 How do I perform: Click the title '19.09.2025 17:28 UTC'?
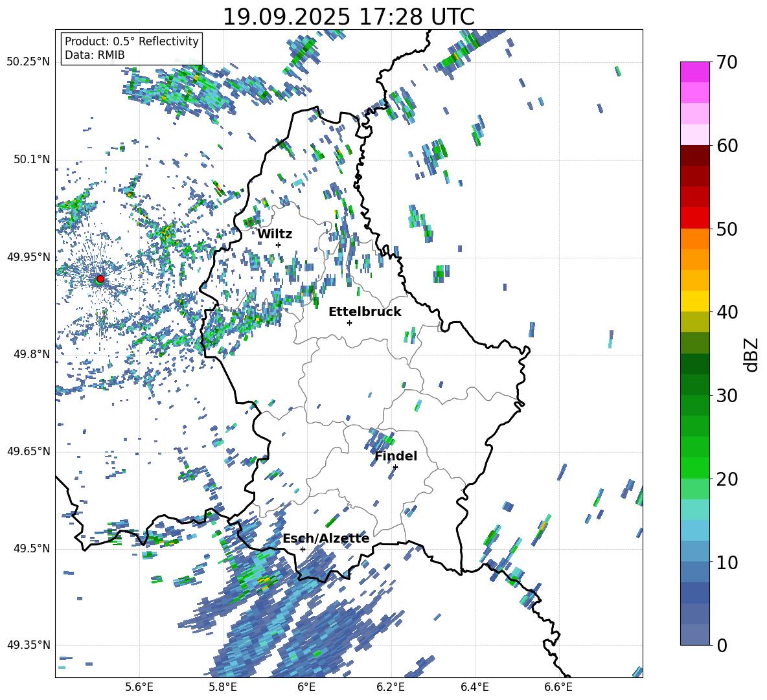(x=349, y=17)
